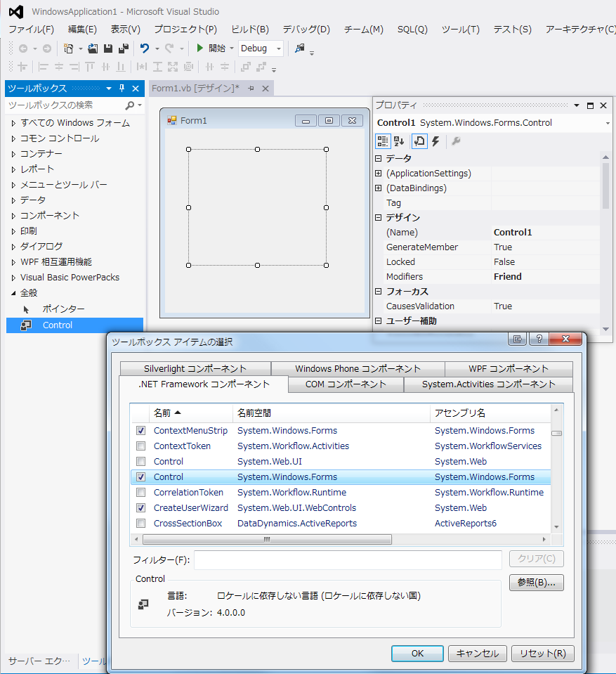Click the ツールボックスの検索 search field

[65, 105]
